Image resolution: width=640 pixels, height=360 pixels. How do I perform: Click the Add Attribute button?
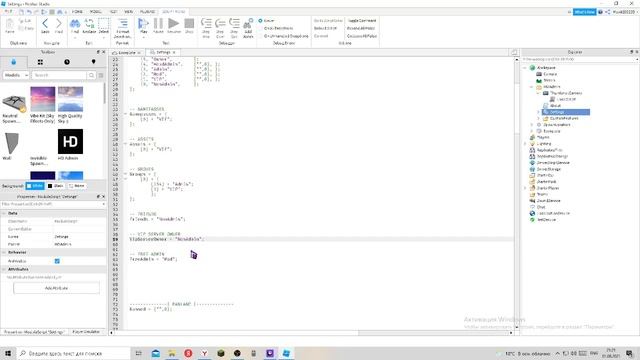tap(56, 288)
